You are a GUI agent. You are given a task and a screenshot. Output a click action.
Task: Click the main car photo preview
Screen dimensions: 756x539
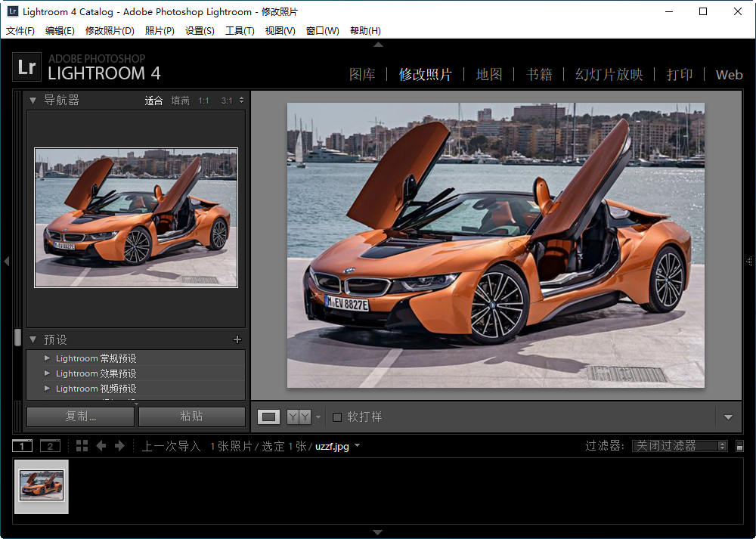pos(496,245)
